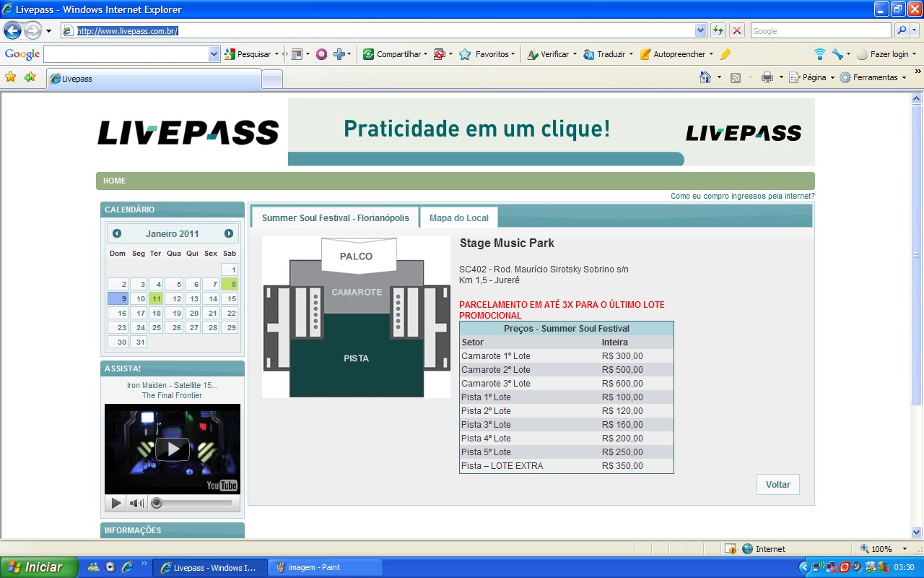Click the Stop loading red X icon
This screenshot has width=924, height=578.
pos(737,30)
